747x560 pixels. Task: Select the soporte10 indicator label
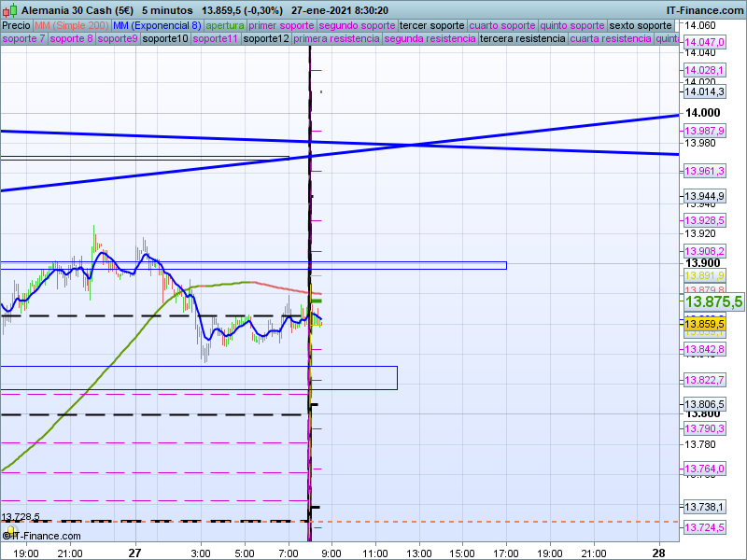point(165,39)
